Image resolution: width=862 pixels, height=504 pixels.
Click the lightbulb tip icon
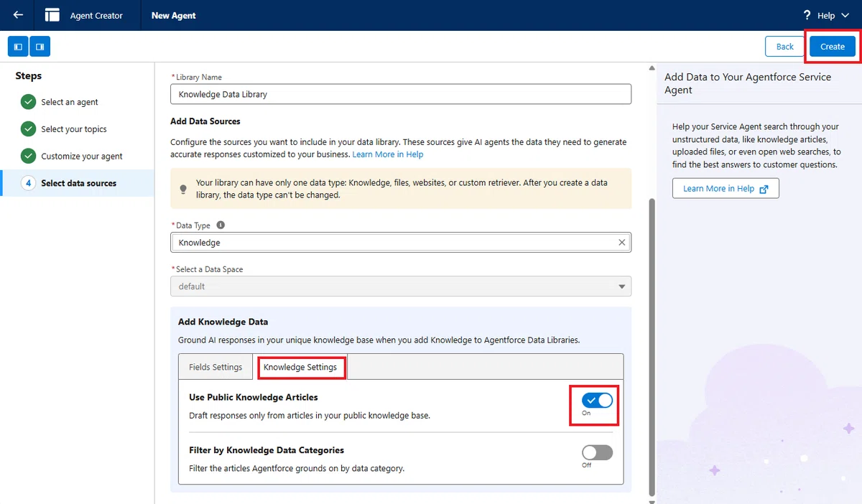tap(183, 189)
